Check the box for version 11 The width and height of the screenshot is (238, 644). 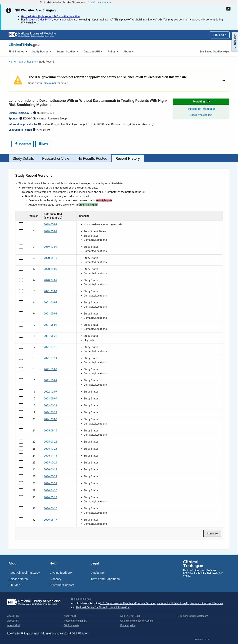tap(21, 336)
